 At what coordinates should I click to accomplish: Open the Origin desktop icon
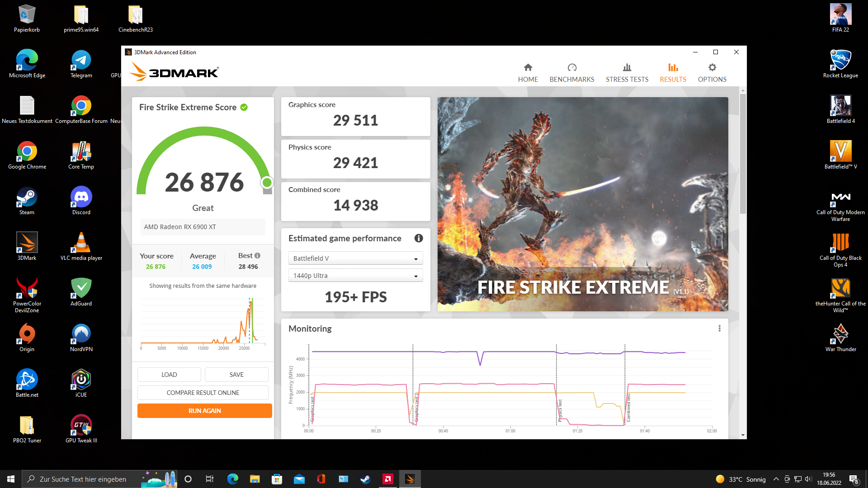[27, 338]
